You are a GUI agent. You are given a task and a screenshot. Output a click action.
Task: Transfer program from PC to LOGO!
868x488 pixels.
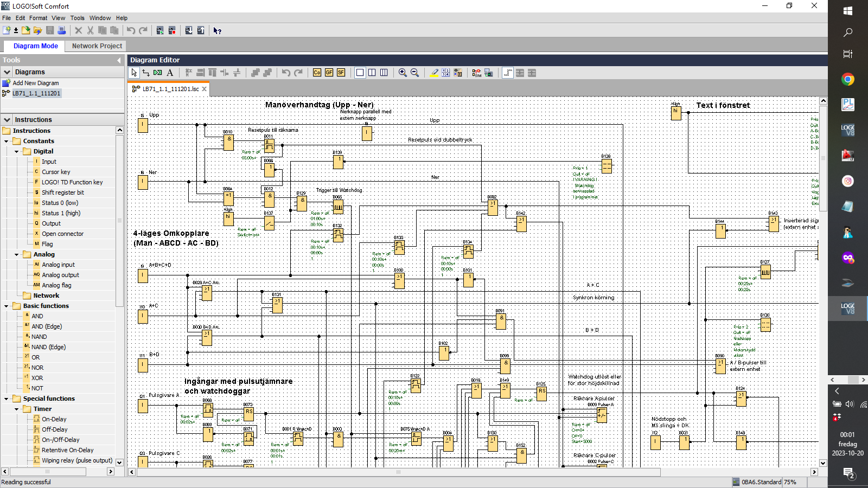(189, 31)
